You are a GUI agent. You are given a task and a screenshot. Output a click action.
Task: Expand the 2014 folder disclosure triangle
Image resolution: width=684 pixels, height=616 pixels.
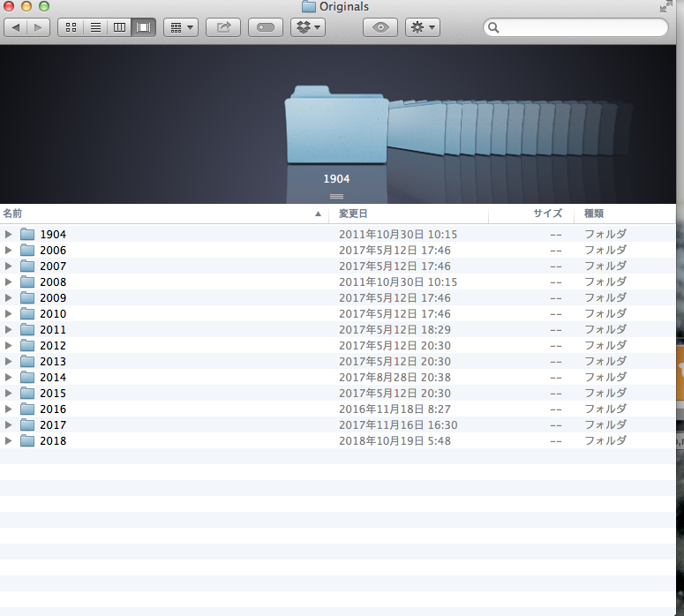coord(8,378)
